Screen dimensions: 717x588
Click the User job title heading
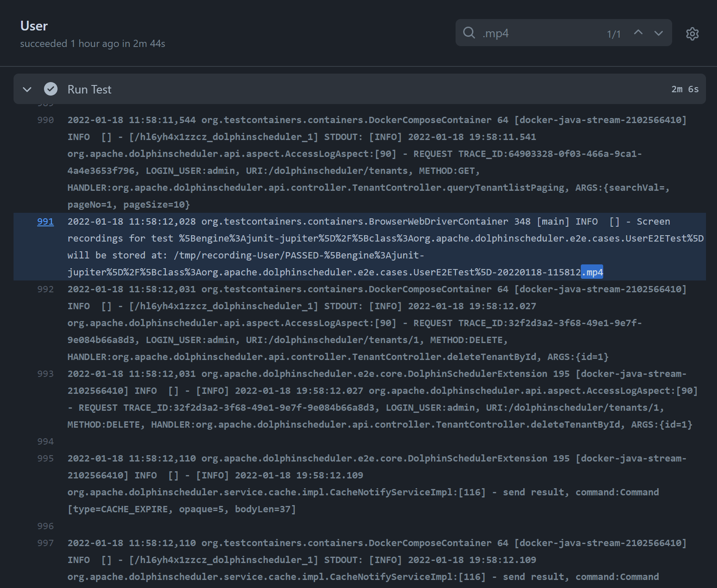[x=34, y=26]
